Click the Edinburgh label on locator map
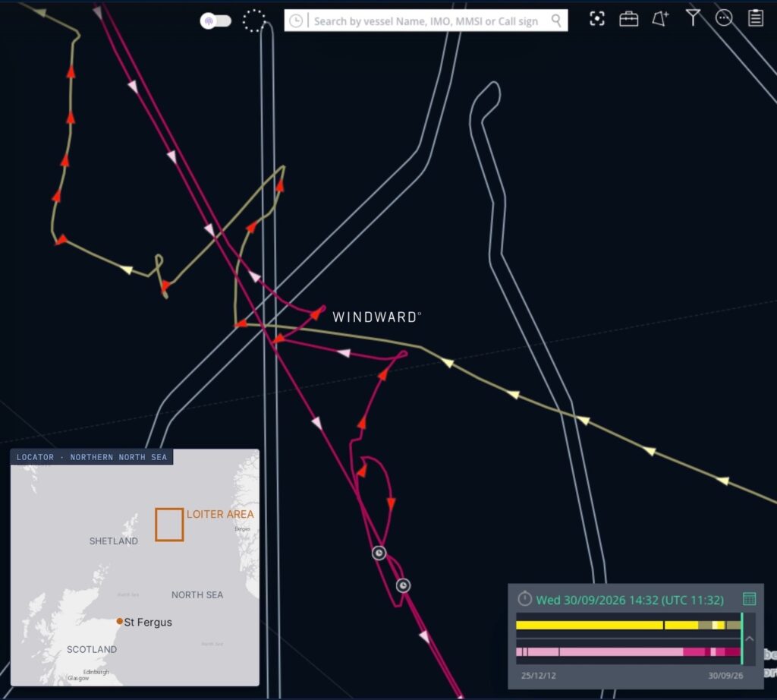777x700 pixels. (x=96, y=672)
